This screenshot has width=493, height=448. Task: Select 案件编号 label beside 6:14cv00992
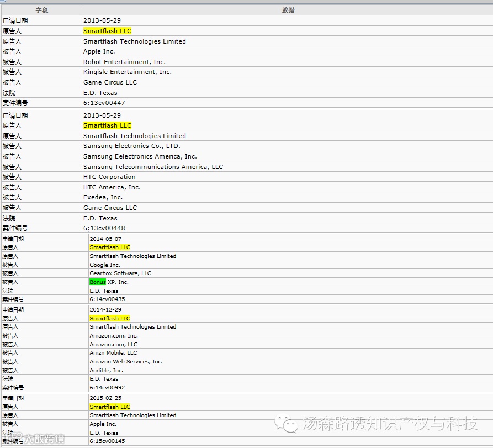point(13,388)
